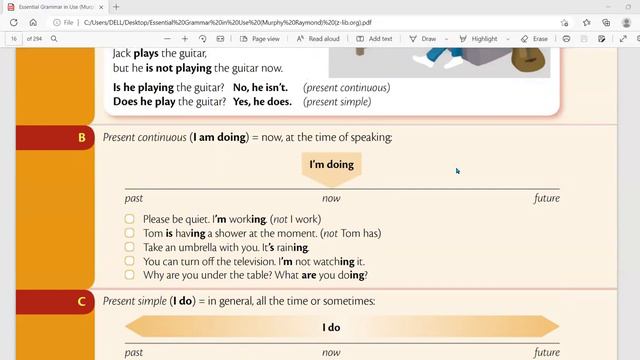
Task: Tick checkbox beside "Tom is having a shower"
Action: 129,233
